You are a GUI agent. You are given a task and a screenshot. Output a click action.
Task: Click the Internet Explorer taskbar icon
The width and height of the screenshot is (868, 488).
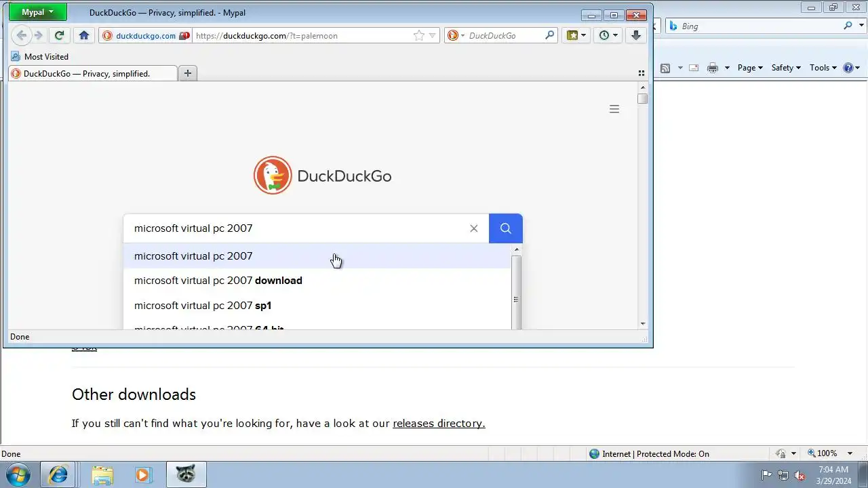coord(58,474)
